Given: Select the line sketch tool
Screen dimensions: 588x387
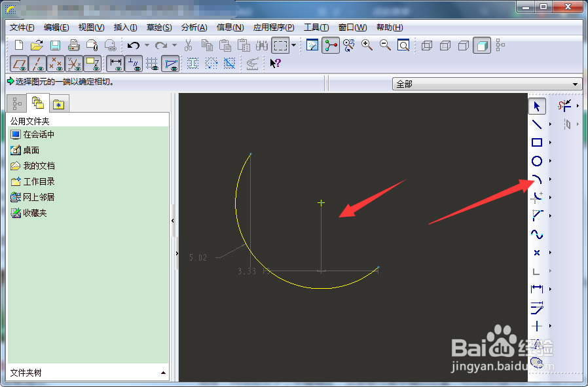Looking at the screenshot, I should tap(536, 124).
